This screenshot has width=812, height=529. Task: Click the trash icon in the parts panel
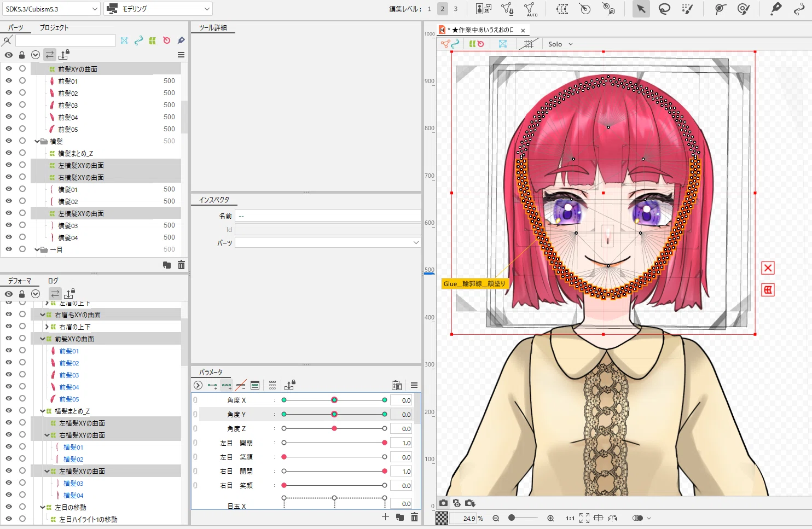[x=181, y=265]
